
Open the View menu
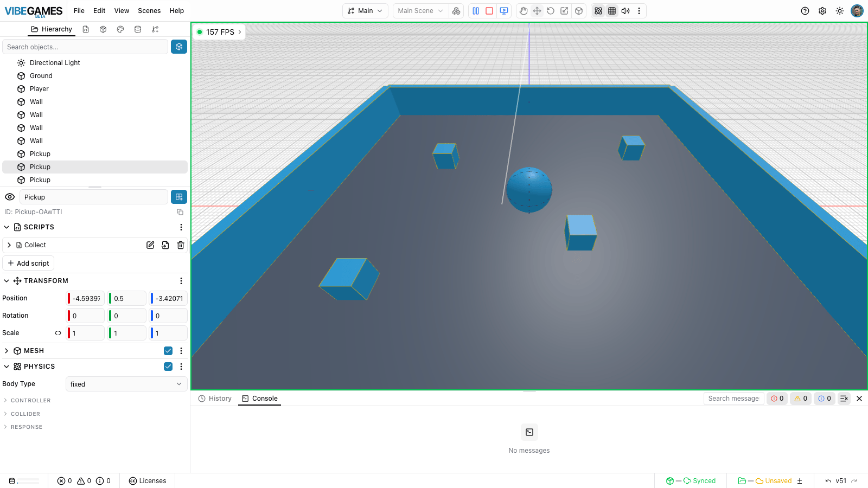122,11
